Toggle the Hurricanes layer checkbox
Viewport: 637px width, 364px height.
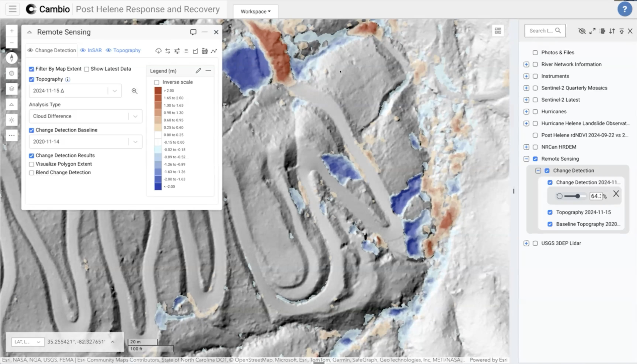(x=535, y=112)
